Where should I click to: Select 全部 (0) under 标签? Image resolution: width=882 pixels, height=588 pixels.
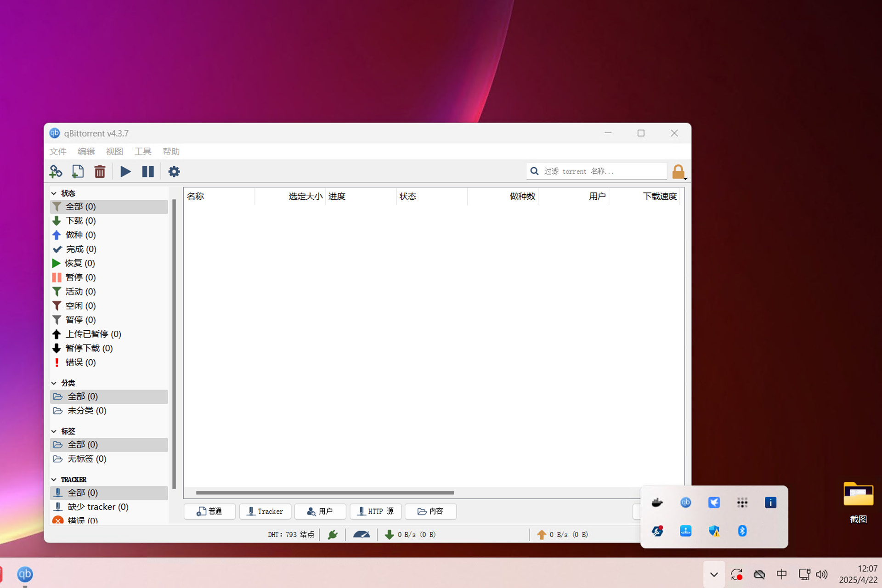pos(109,445)
